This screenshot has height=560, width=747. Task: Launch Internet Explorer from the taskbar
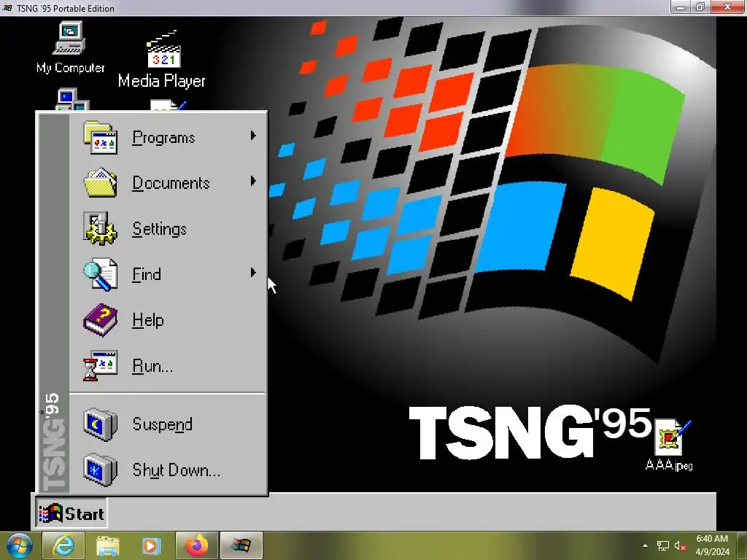point(63,545)
